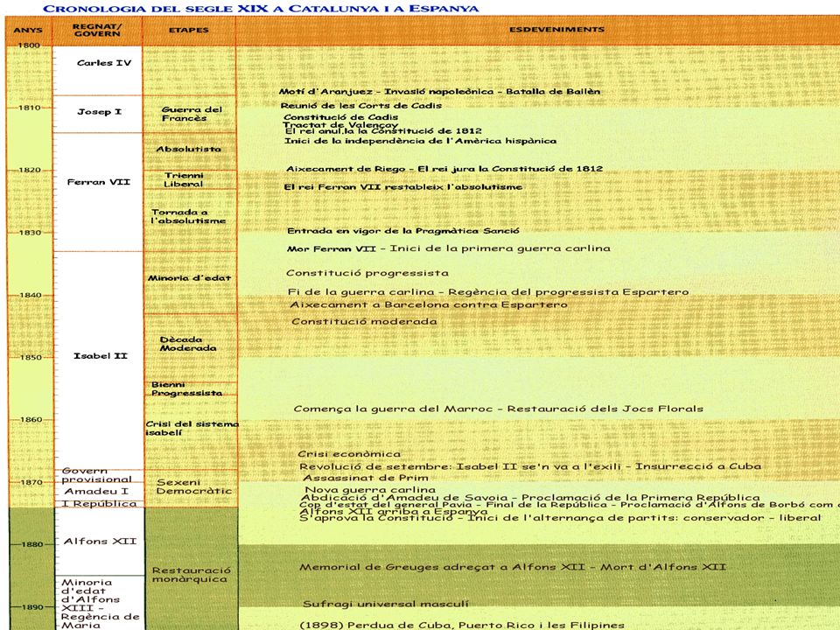Select the 'Revolució de setembre' event line
Viewport: 840px width, 630px height.
(x=530, y=466)
